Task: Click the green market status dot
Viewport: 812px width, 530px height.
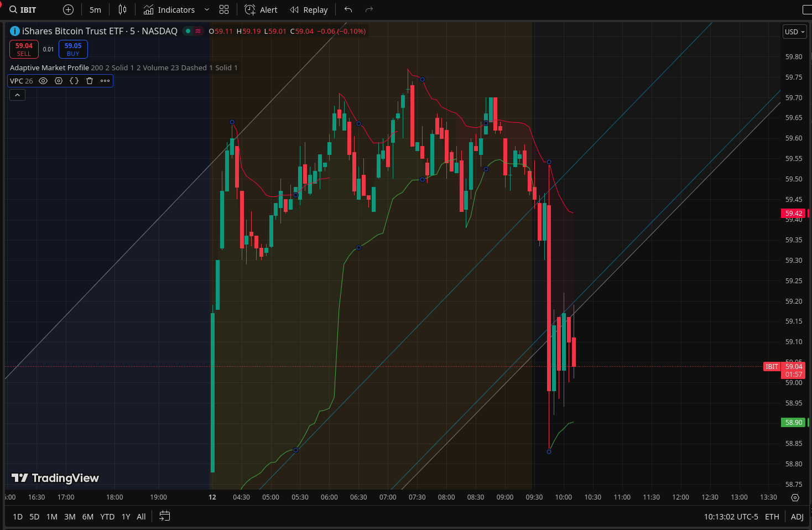Action: [x=188, y=31]
